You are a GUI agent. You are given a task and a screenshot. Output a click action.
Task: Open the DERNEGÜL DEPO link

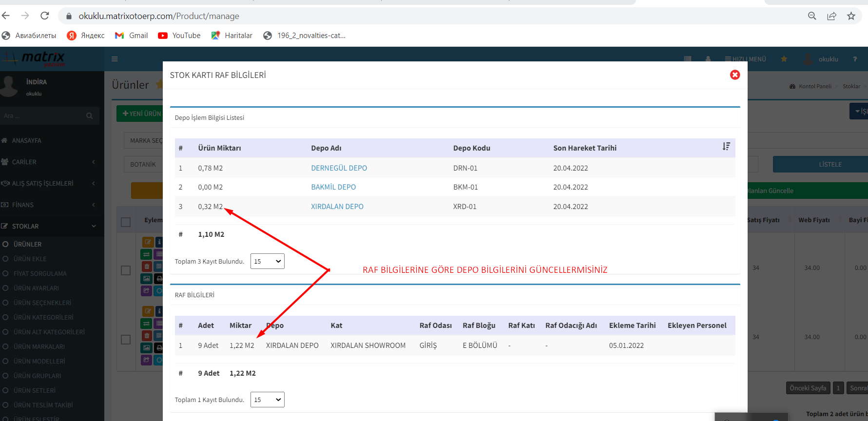[x=339, y=168]
